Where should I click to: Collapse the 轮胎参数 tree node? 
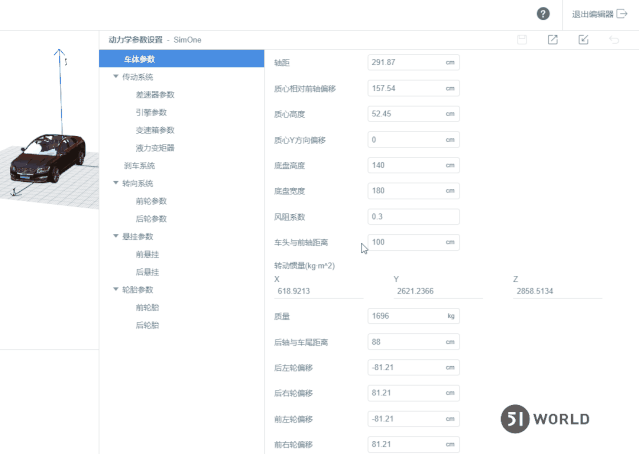[116, 289]
